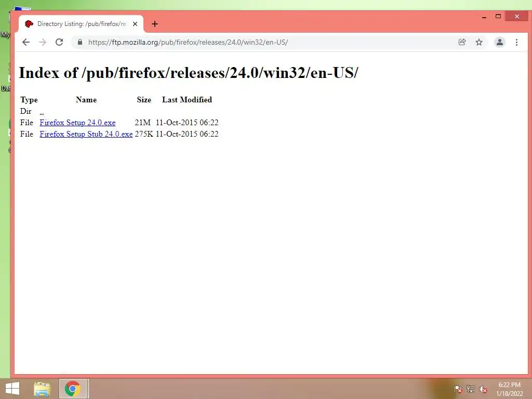This screenshot has width=532, height=399.
Task: Click the Name column header
Action: coord(86,100)
